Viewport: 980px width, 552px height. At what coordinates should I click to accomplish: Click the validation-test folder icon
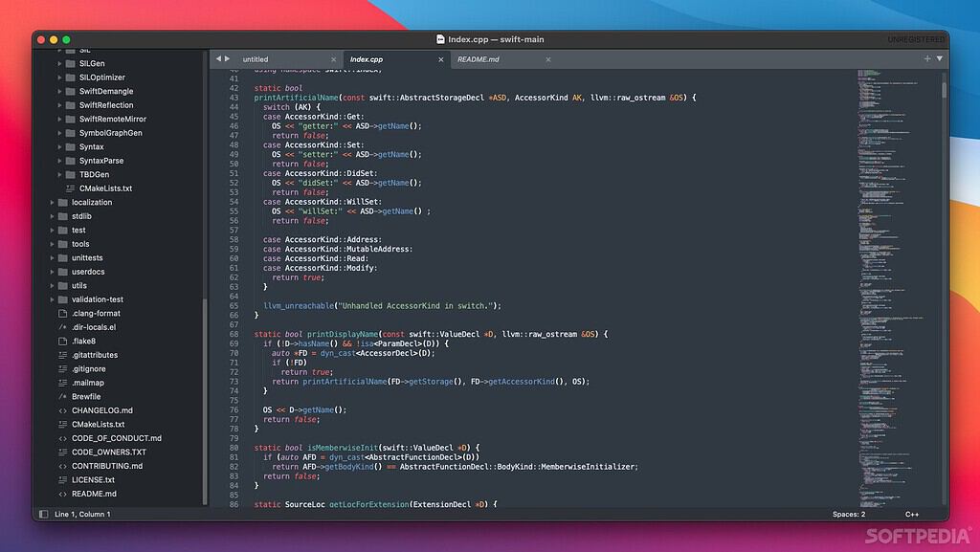point(62,299)
